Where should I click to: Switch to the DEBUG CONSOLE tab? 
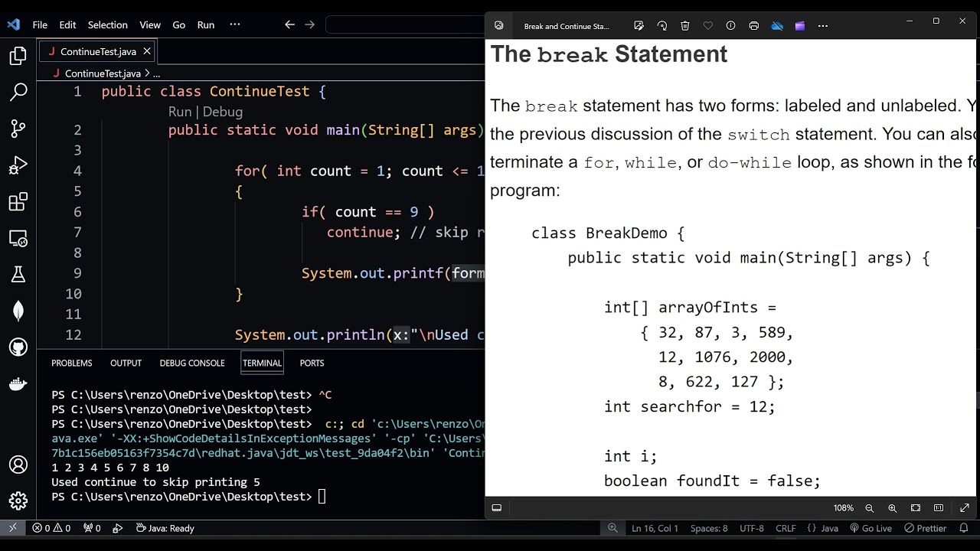point(192,363)
